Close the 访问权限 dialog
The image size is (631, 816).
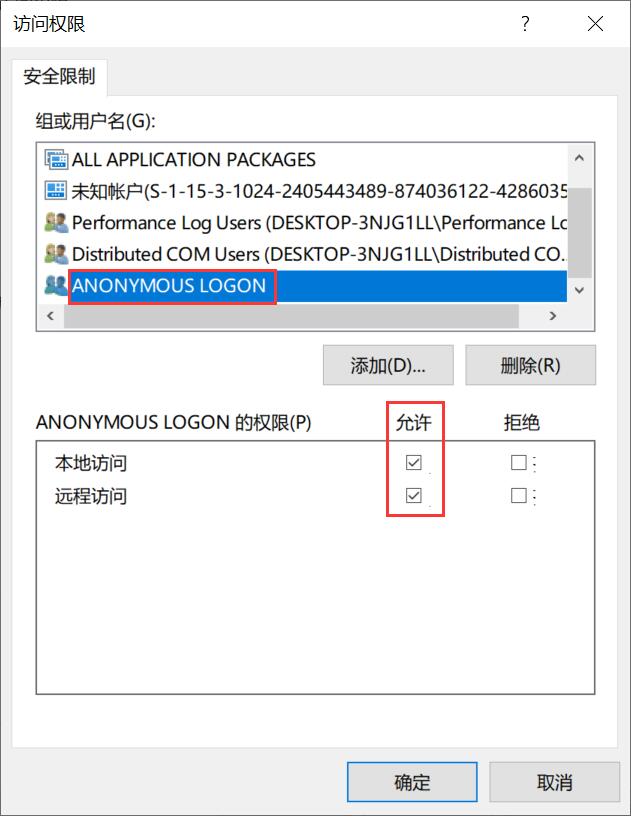pos(595,23)
